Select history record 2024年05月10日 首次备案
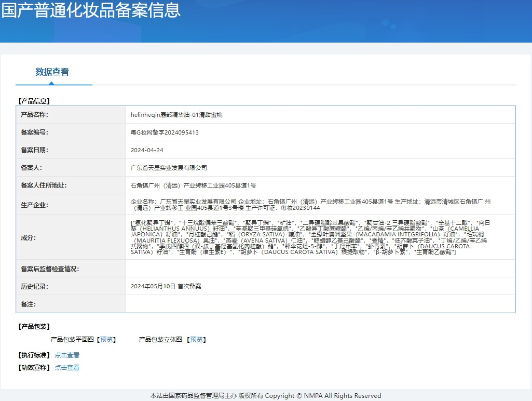Viewport: 532px width, 401px height. point(166,286)
